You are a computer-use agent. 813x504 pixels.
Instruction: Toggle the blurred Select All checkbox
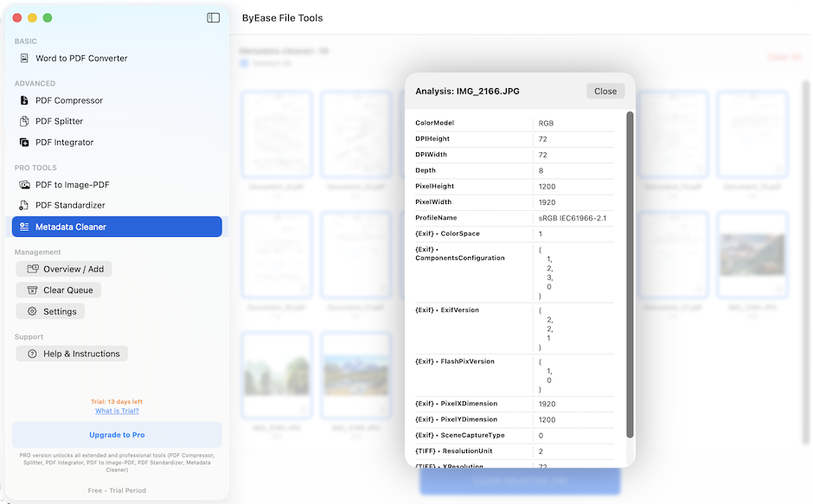pyautogui.click(x=244, y=63)
